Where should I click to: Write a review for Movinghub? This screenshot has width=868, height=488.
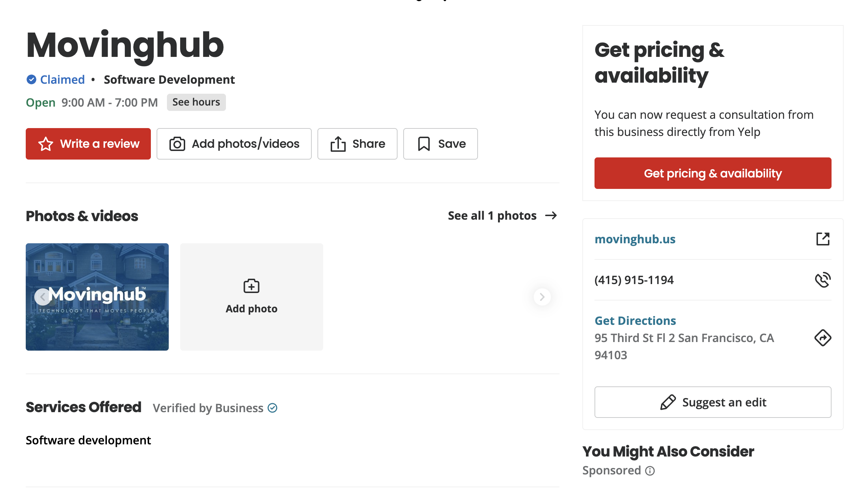pyautogui.click(x=88, y=144)
